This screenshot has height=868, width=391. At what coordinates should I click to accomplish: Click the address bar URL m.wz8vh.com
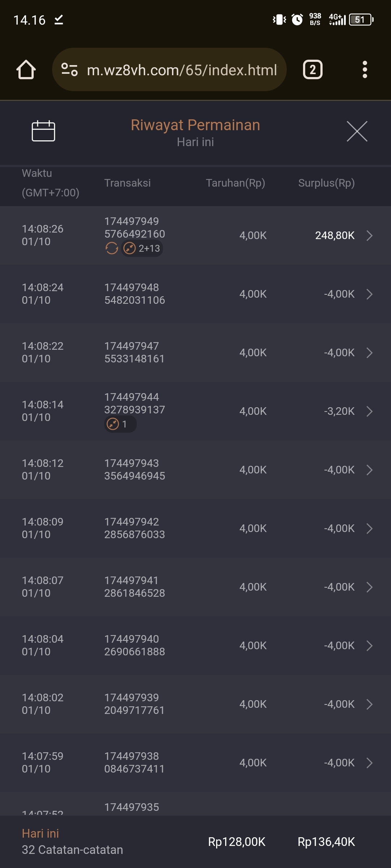click(182, 70)
